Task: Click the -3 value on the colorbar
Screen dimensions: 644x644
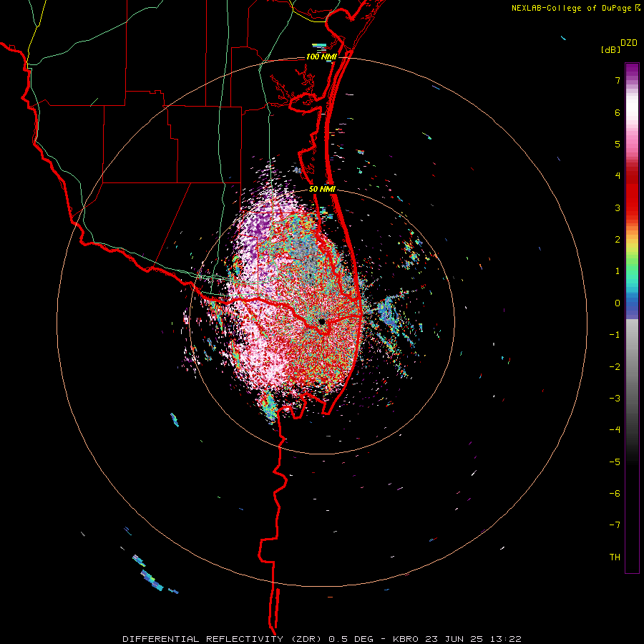Action: pyautogui.click(x=615, y=399)
